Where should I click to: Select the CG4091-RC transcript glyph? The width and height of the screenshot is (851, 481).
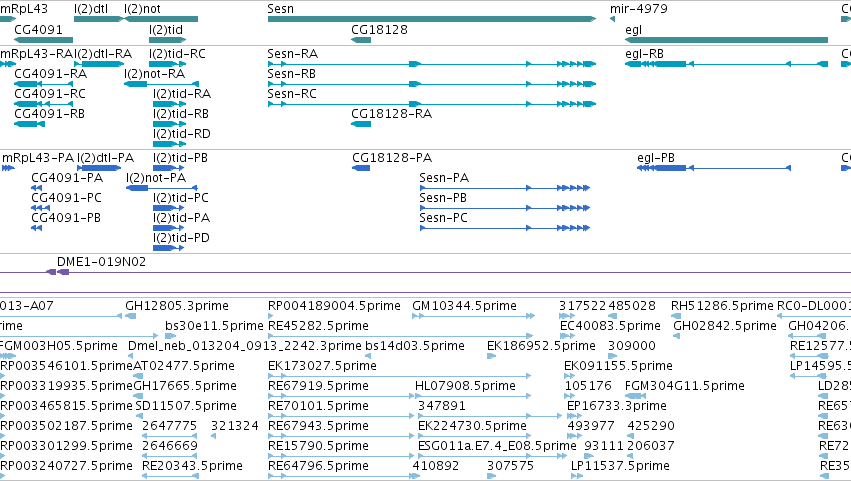point(43,104)
